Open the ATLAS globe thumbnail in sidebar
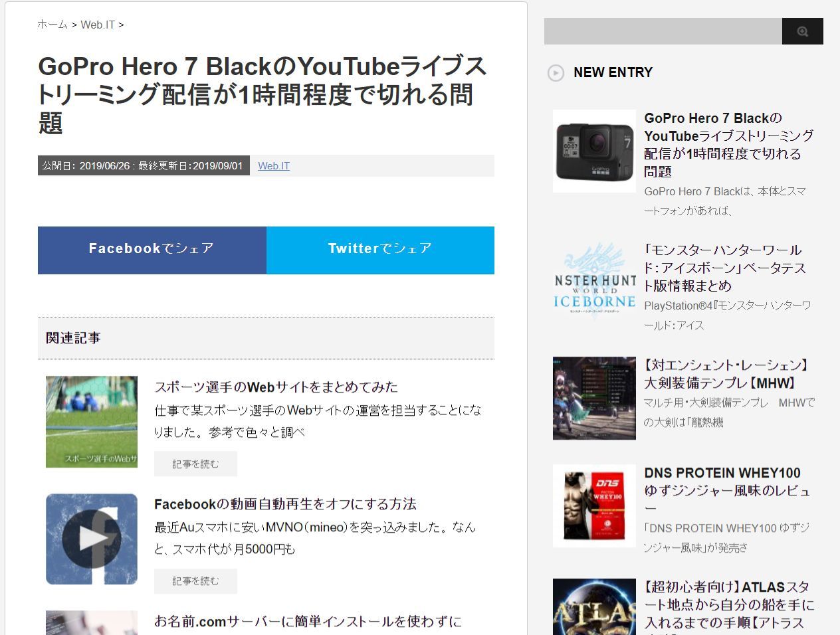 point(593,608)
